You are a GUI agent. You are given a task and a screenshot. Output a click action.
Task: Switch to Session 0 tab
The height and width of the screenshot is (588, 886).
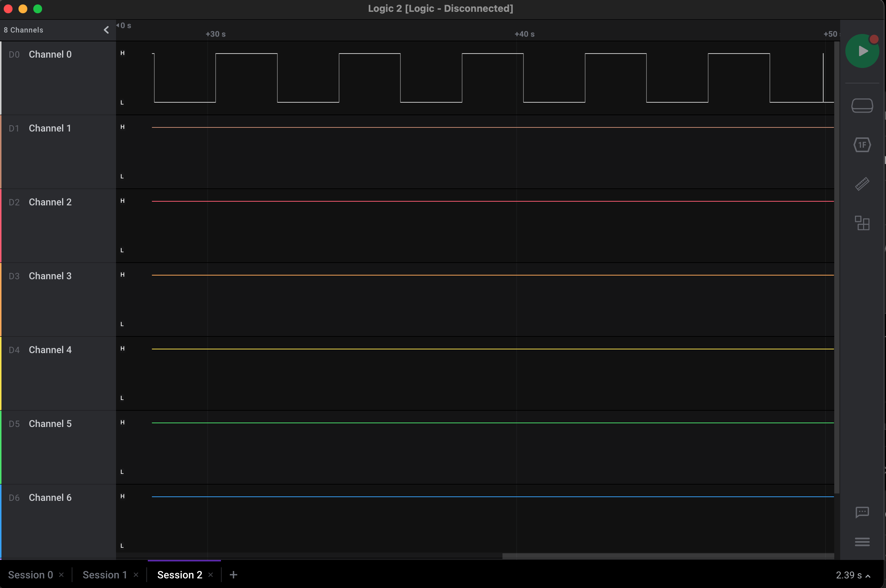[x=30, y=575]
